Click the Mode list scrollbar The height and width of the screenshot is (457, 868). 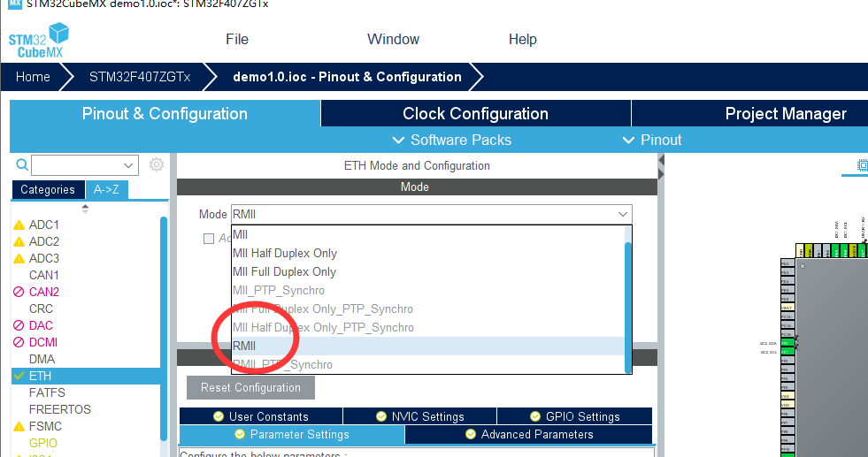pyautogui.click(x=627, y=307)
